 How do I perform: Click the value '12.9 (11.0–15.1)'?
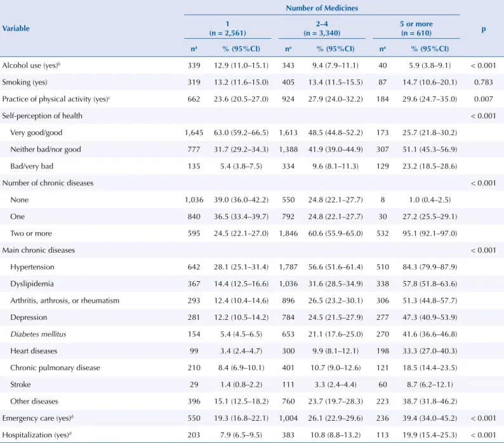click(241, 65)
